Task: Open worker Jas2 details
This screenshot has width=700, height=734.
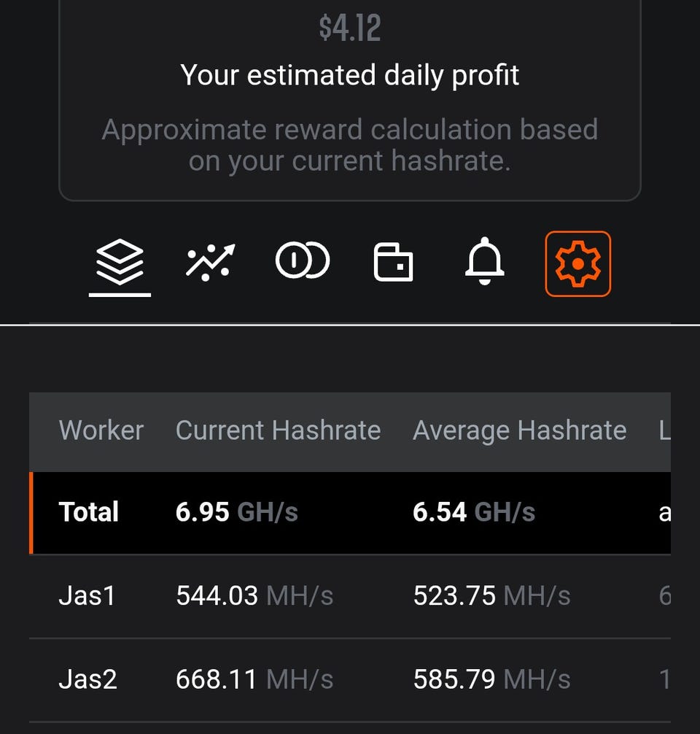Action: [87, 680]
